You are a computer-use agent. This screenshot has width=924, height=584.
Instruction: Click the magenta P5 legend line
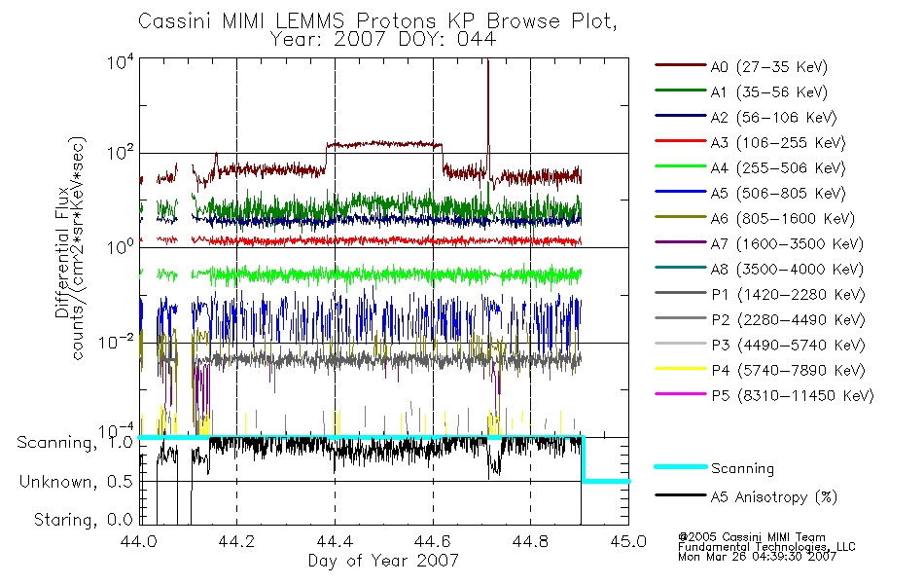click(680, 393)
